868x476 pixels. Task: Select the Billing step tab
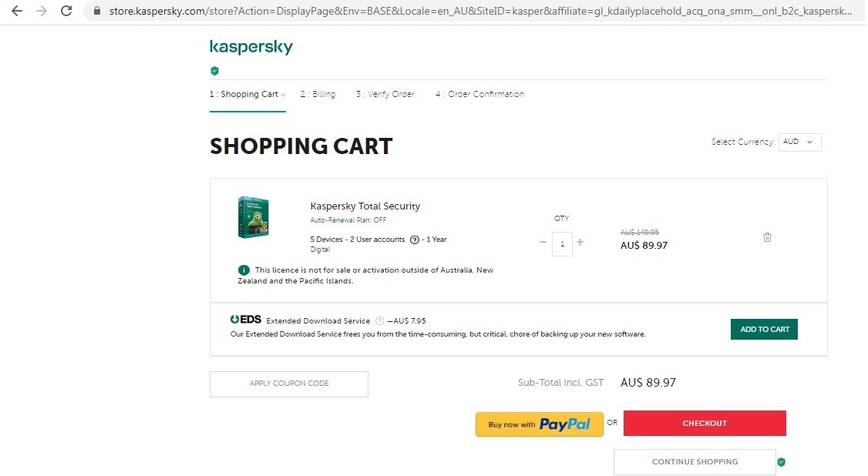[x=318, y=94]
